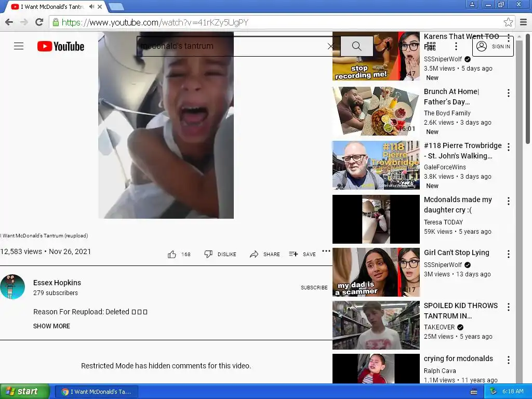
Task: Open Essex Hopkins channel avatar
Action: tap(12, 287)
